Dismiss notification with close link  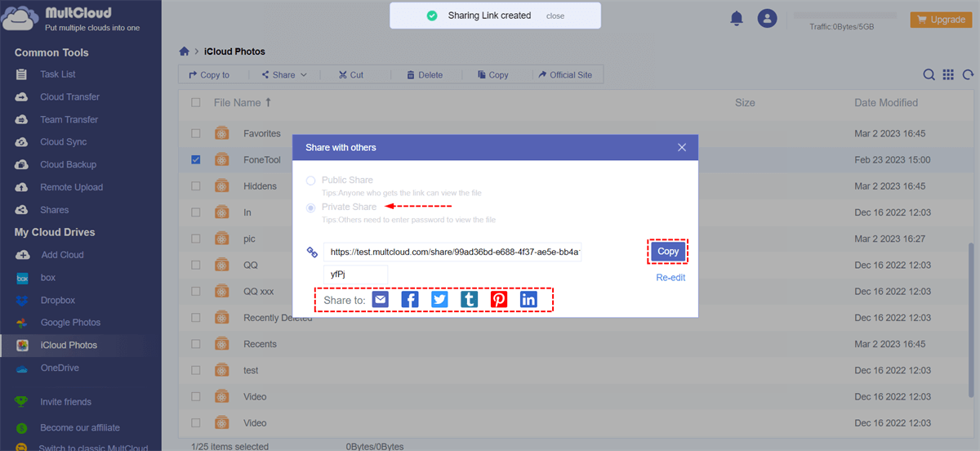pyautogui.click(x=555, y=16)
